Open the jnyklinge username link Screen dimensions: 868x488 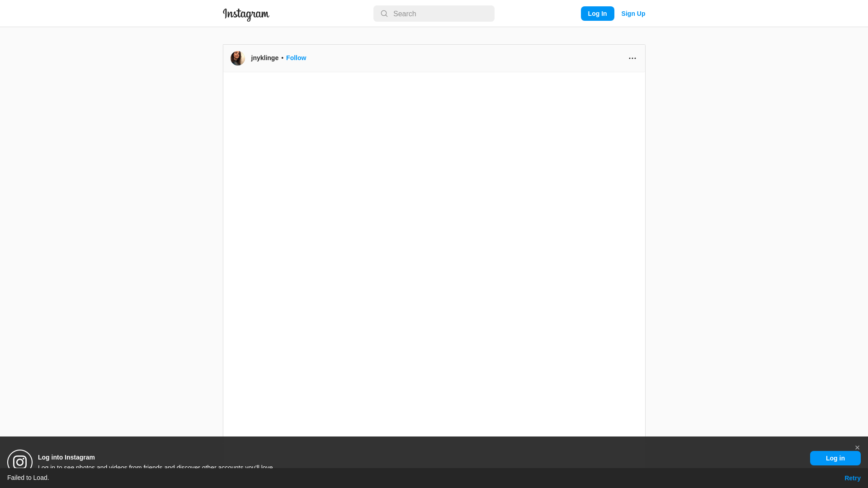[x=264, y=58]
